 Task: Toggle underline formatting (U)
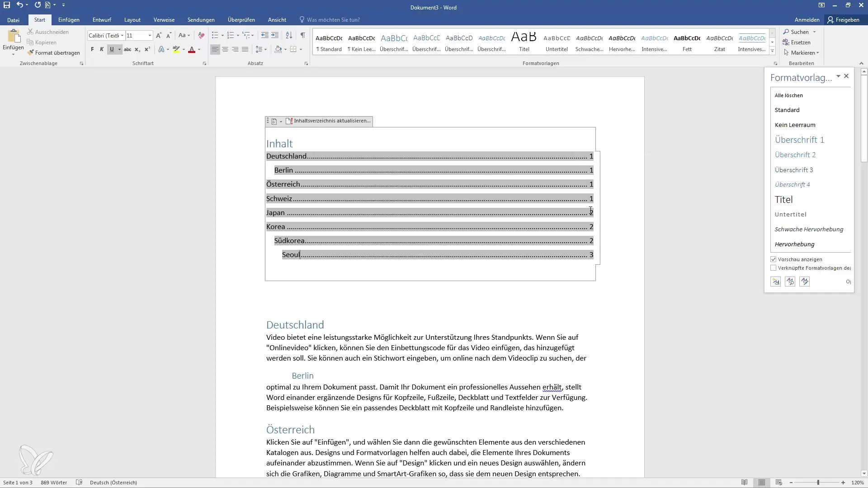(112, 49)
